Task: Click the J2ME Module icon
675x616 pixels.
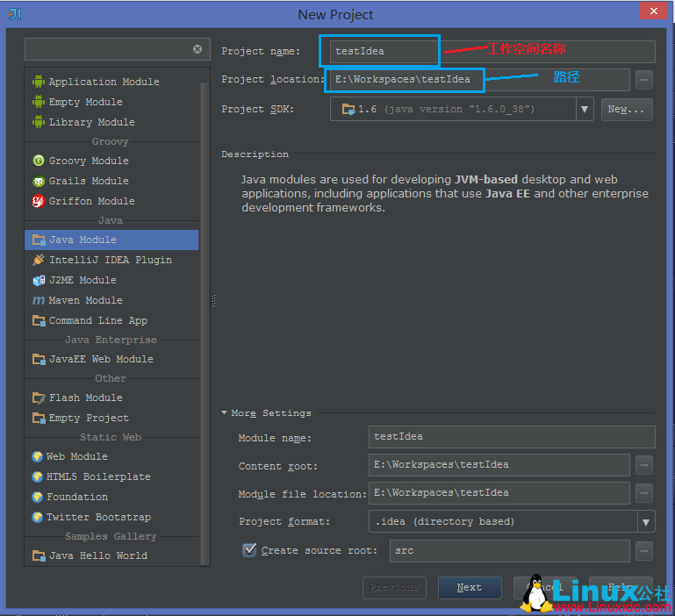Action: pyautogui.click(x=39, y=280)
